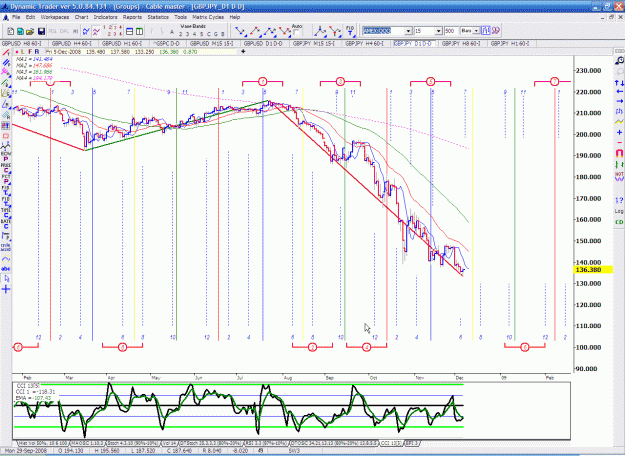The image size is (625, 456).
Task: Click the first down-up swing projection tool
Action: click(x=240, y=31)
